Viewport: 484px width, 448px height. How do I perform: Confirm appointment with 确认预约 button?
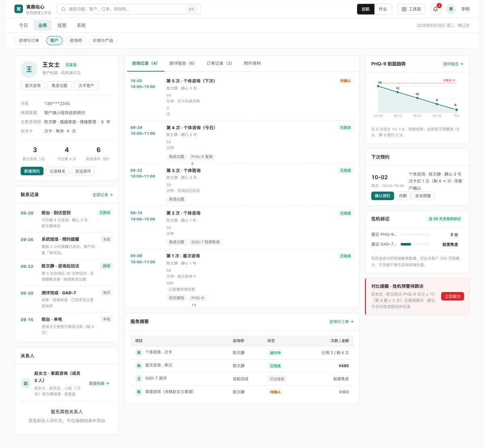382,196
